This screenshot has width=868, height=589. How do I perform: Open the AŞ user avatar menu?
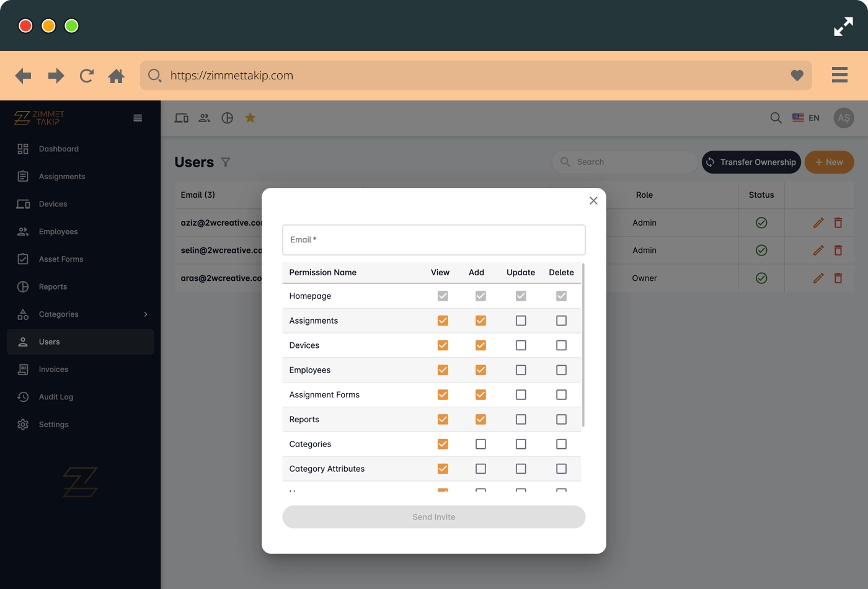click(844, 118)
